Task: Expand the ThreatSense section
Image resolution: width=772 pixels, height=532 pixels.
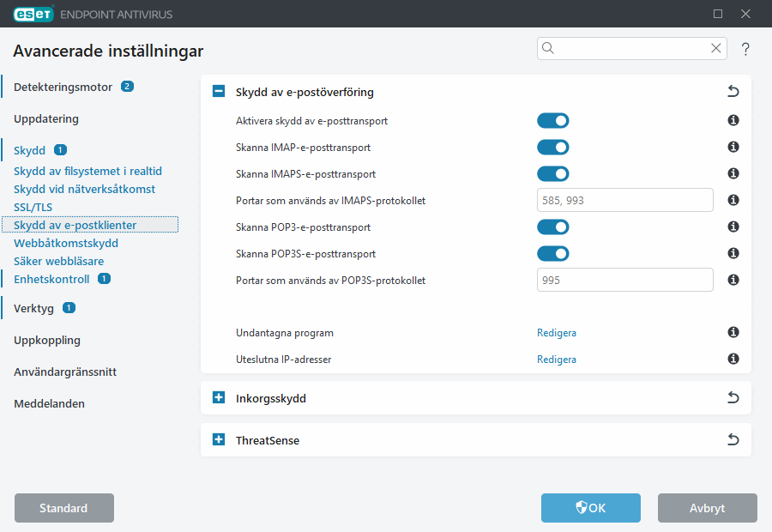Action: [x=218, y=439]
